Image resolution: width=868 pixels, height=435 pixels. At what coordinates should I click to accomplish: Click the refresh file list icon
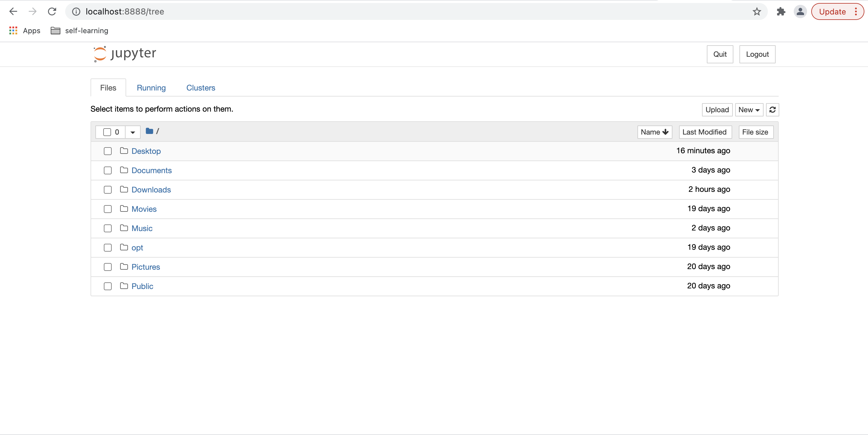[772, 110]
